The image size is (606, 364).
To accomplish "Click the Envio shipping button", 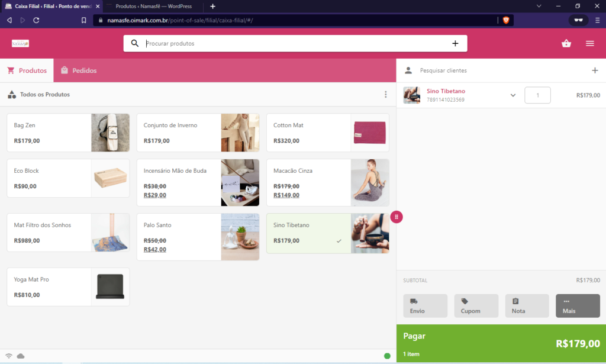I will point(425,306).
